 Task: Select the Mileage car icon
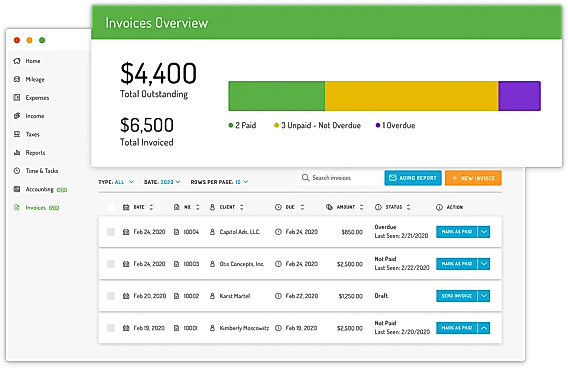pyautogui.click(x=17, y=79)
